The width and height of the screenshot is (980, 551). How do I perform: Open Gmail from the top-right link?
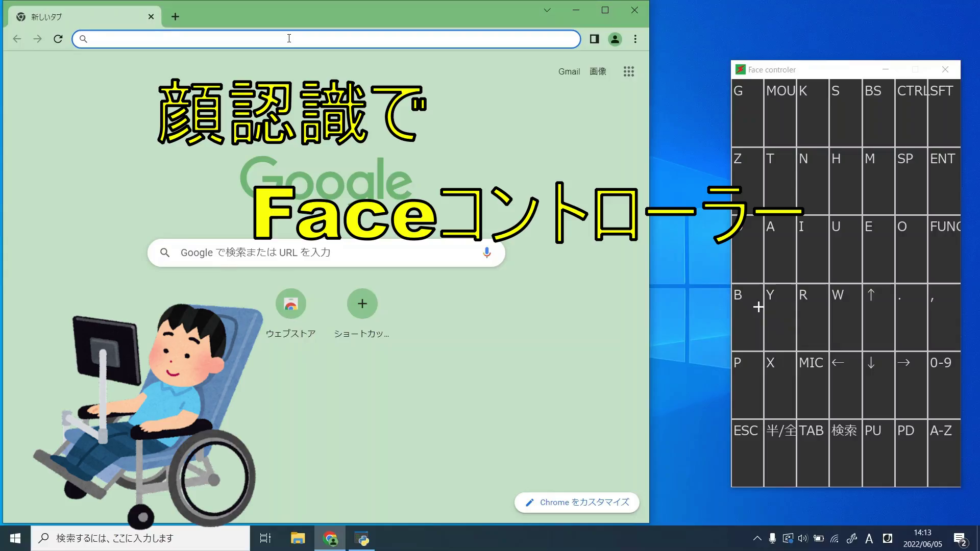(569, 71)
